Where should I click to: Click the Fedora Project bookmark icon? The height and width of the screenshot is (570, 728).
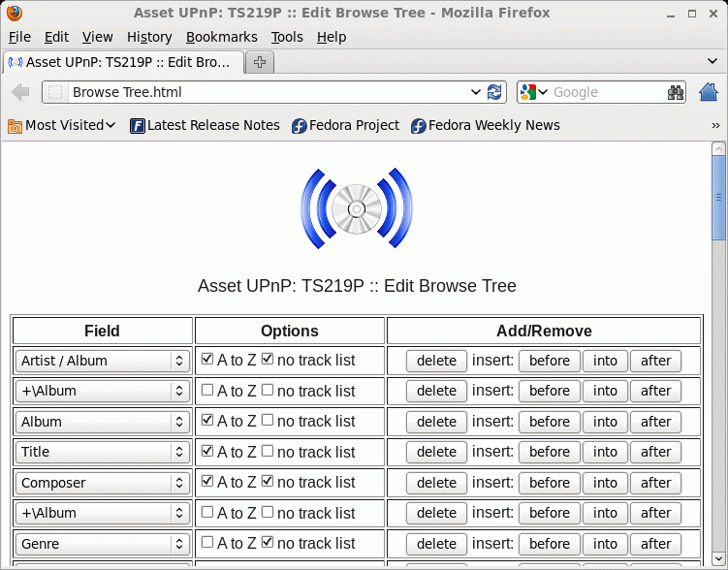(299, 126)
